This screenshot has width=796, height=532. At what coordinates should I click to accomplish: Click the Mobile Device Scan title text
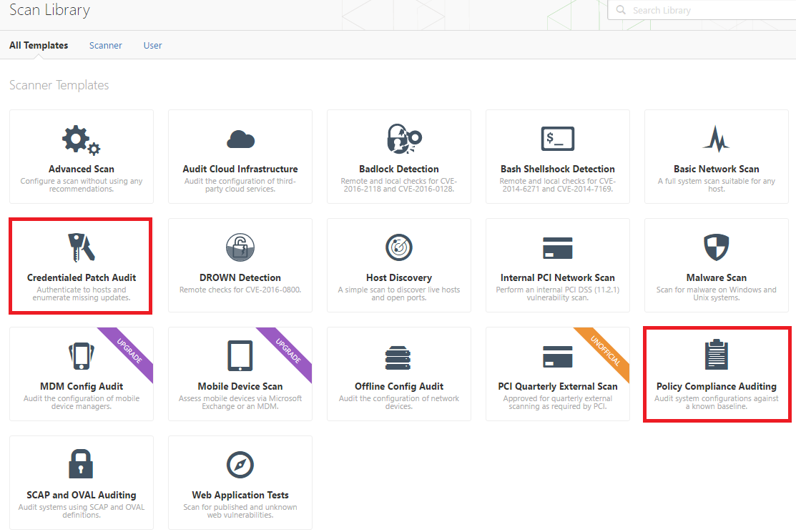(x=240, y=386)
